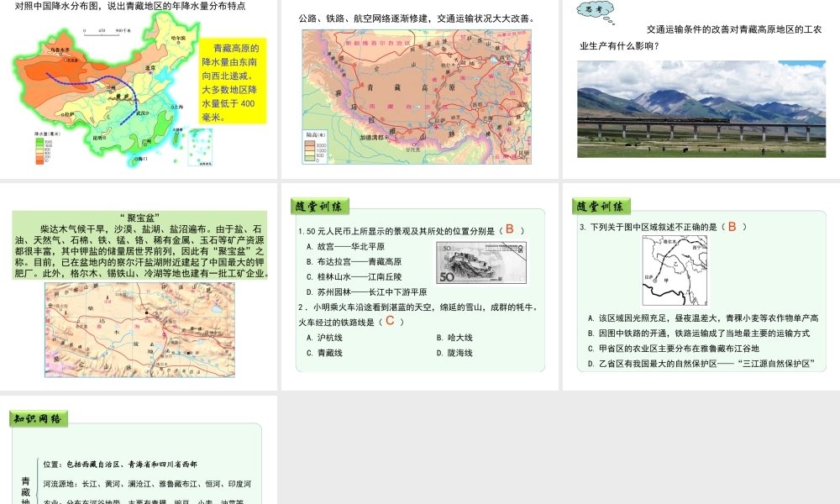Viewport: 840px width, 504px height.
Task: Choose option B 布达拉宫——青藏高原
Action: (x=354, y=262)
